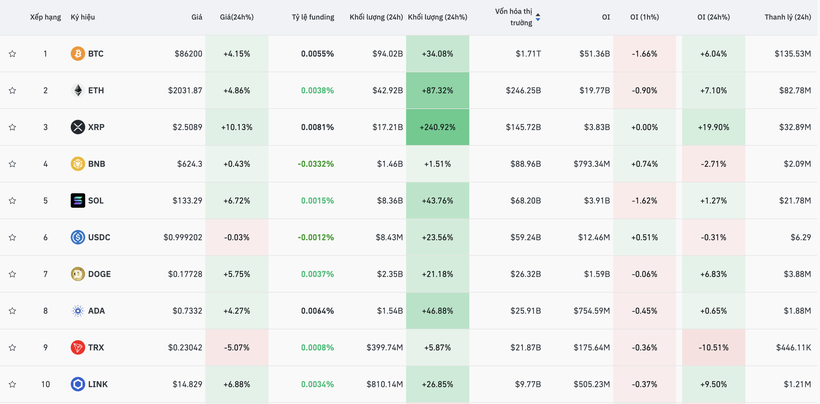The image size is (820, 404).
Task: Click the TRON TRX coin icon
Action: [x=77, y=348]
